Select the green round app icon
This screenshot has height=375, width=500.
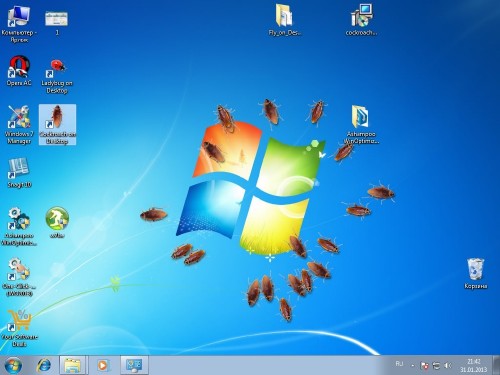(57, 222)
